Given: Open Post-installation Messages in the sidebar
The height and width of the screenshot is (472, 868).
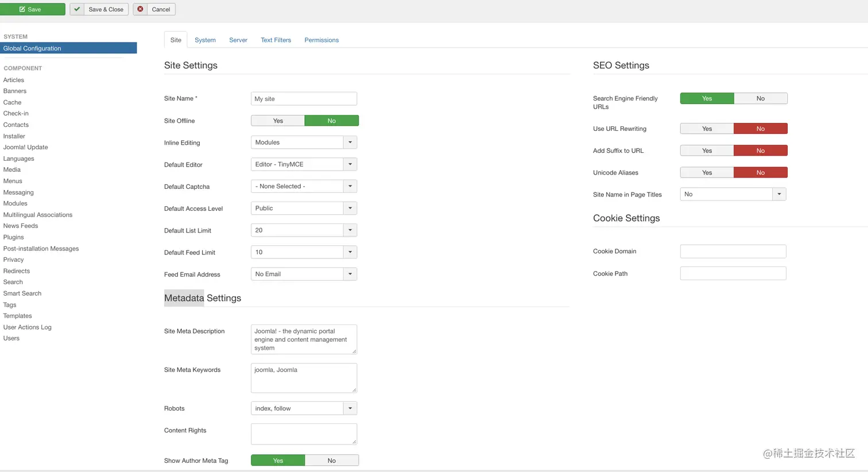Looking at the screenshot, I should point(41,249).
